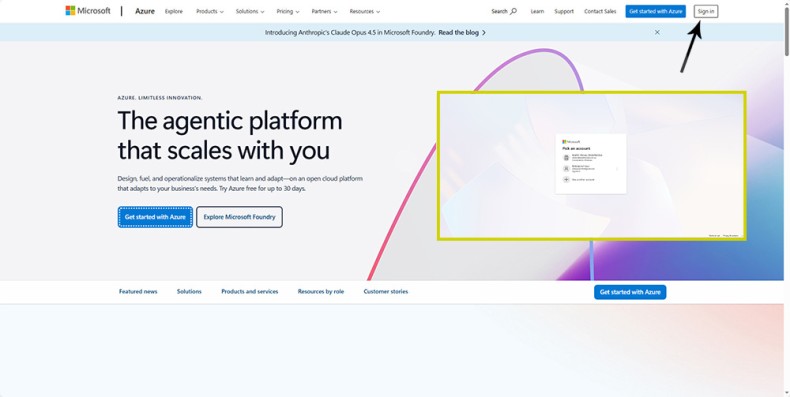Open the Azure home link

point(145,11)
